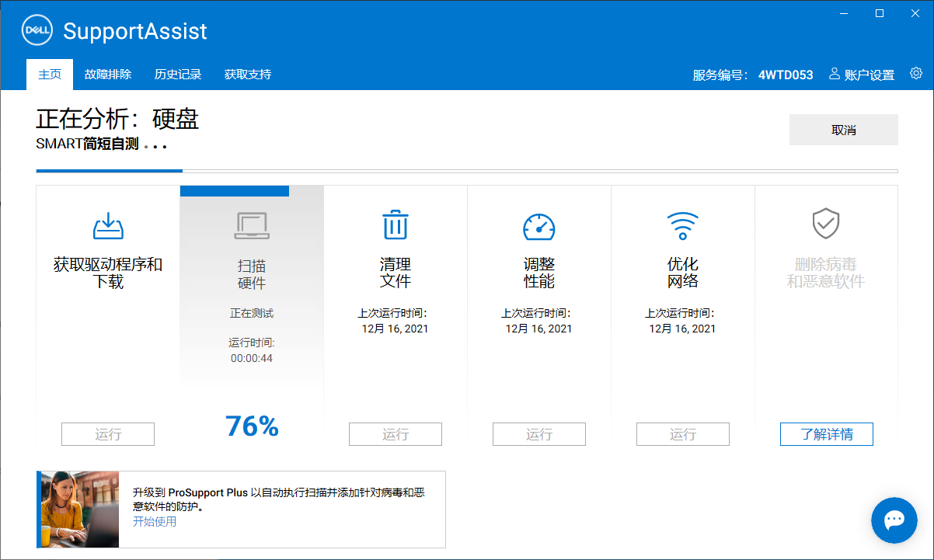Click the SMART简短自测 status line
The image size is (934, 560).
pos(102,144)
